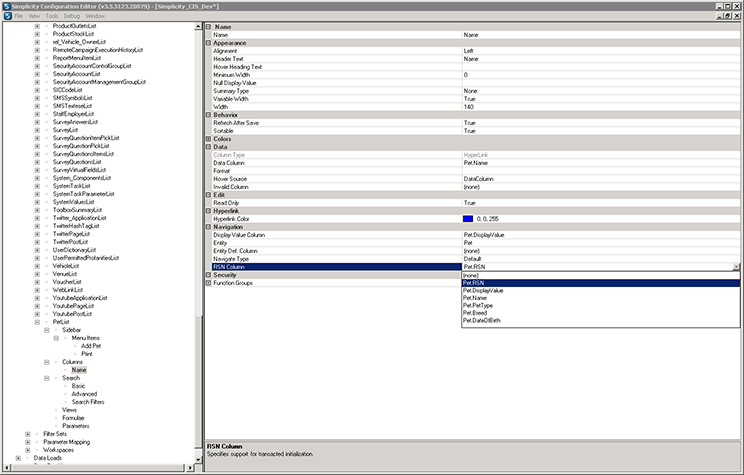Select the Parameters tree node

click(x=75, y=426)
